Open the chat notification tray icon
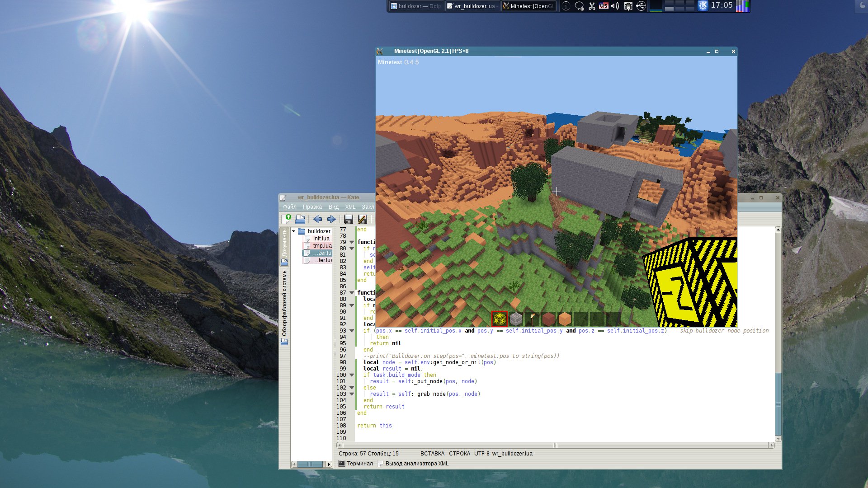This screenshot has height=488, width=868. [x=579, y=6]
